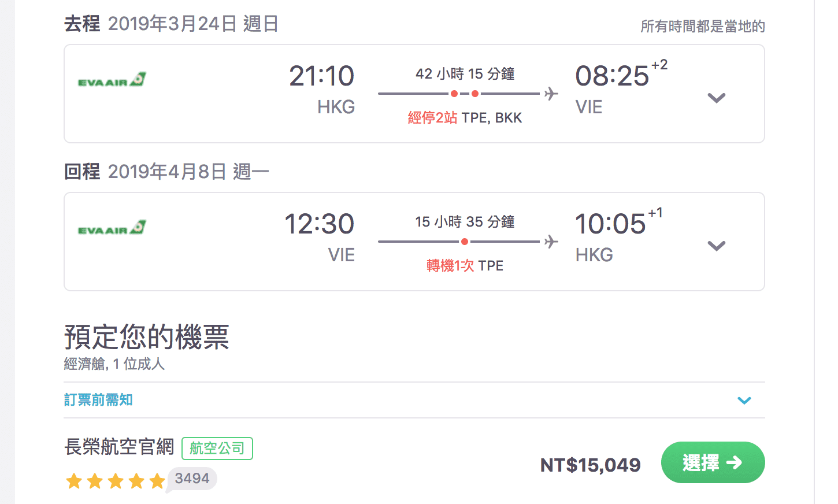Click the 航空公司 badge tag
This screenshot has height=504, width=838.
tap(217, 448)
